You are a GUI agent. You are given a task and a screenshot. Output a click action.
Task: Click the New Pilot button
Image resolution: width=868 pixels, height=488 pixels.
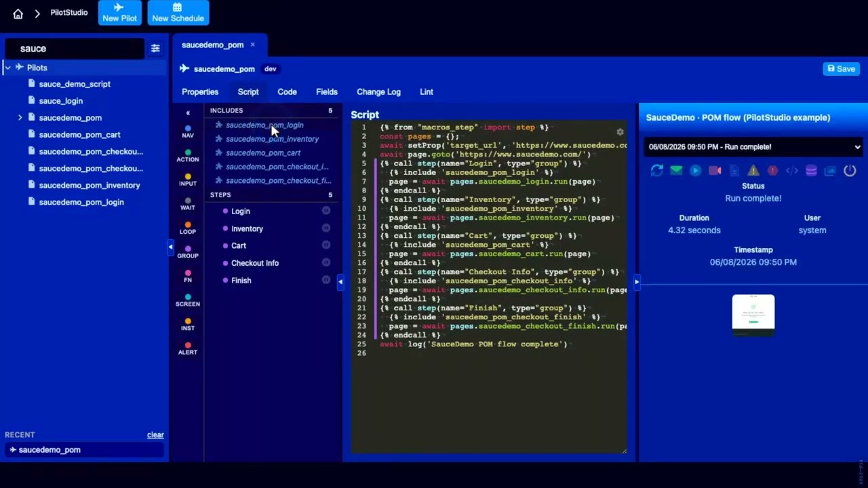[x=119, y=13]
